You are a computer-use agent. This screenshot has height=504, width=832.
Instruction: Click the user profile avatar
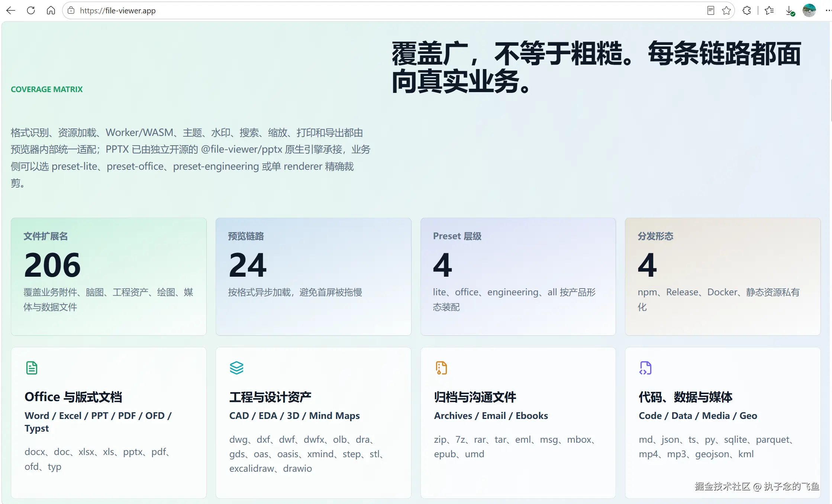coord(809,10)
